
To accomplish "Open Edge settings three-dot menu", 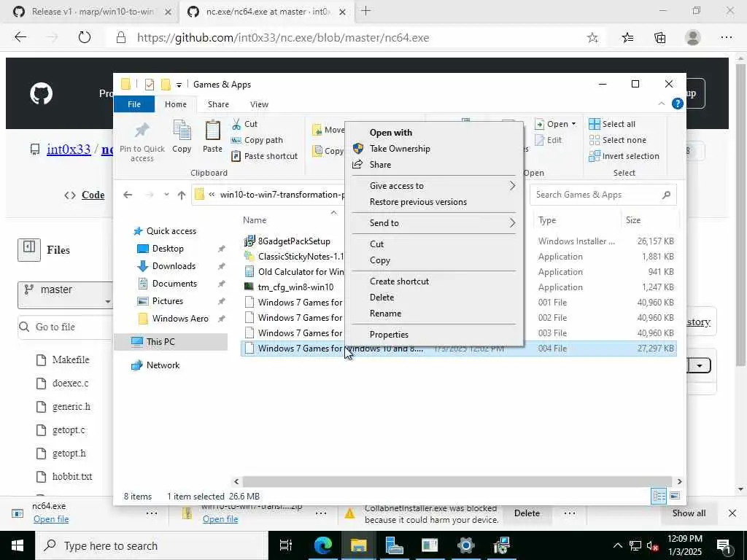I will pos(726,38).
